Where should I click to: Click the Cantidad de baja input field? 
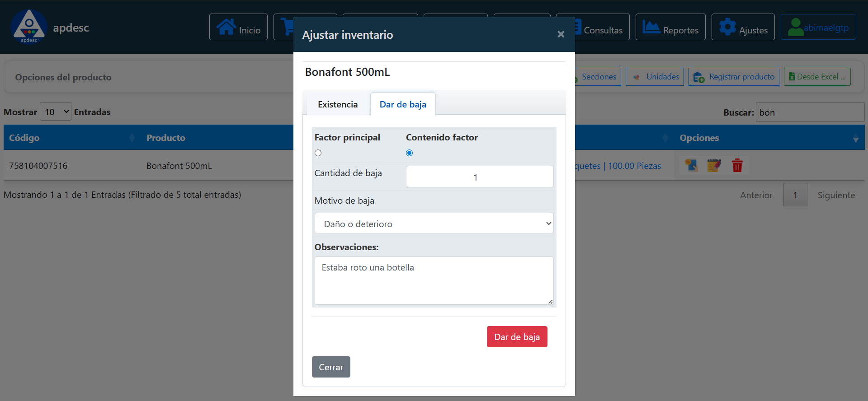pos(479,177)
